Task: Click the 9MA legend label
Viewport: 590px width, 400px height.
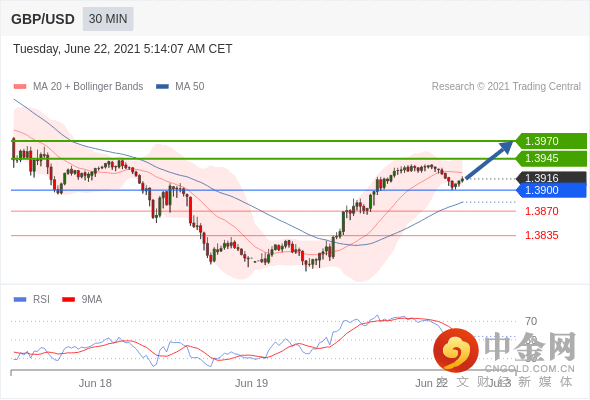Action: (x=92, y=300)
